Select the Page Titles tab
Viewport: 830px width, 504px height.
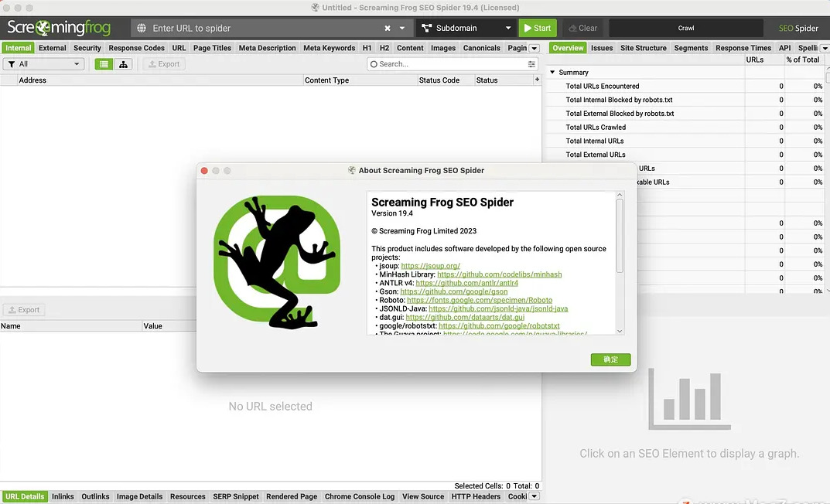pyautogui.click(x=212, y=48)
